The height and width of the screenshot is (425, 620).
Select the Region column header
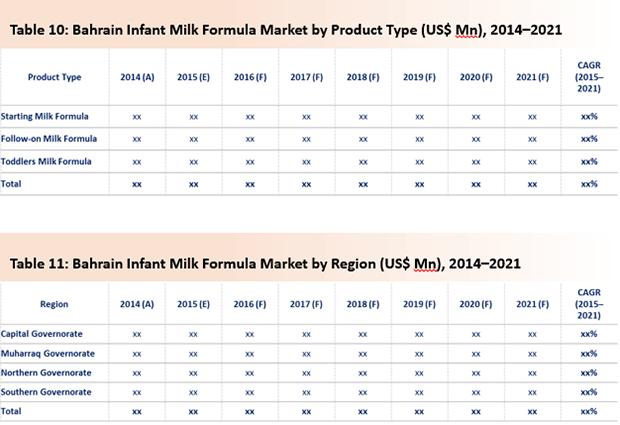coord(54,304)
